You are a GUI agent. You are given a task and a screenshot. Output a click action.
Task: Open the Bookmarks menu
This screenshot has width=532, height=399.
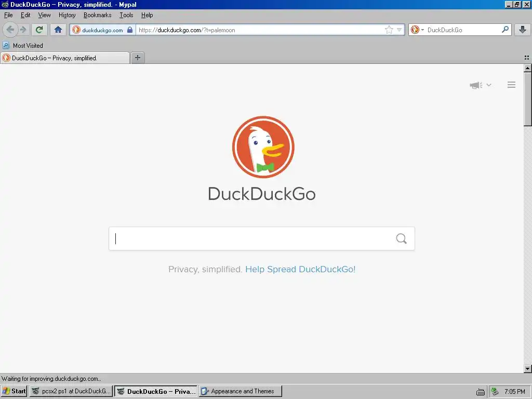(97, 15)
